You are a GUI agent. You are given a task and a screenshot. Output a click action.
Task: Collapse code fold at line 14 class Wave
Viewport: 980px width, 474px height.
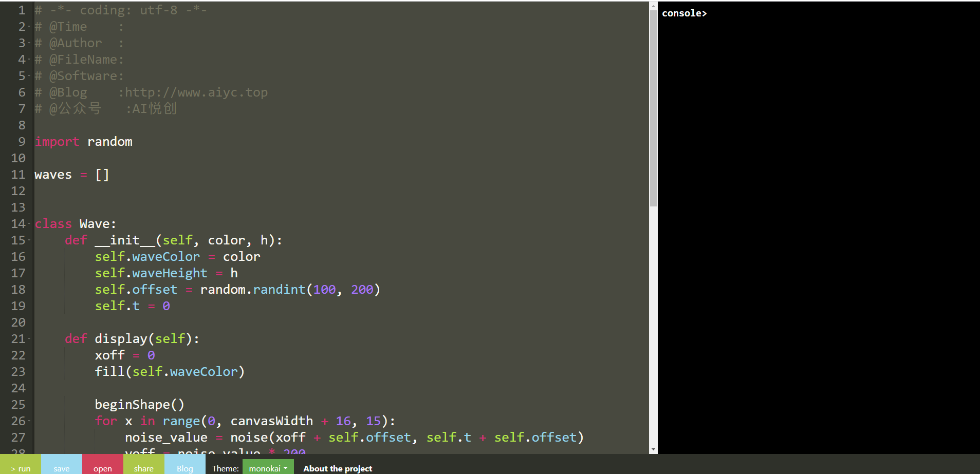29,224
